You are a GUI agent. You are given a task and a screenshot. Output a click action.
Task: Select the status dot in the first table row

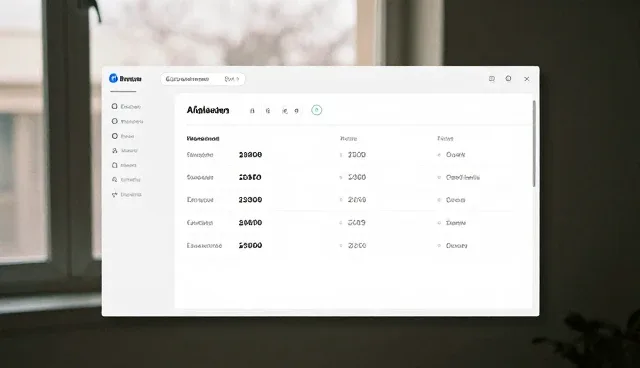point(439,155)
